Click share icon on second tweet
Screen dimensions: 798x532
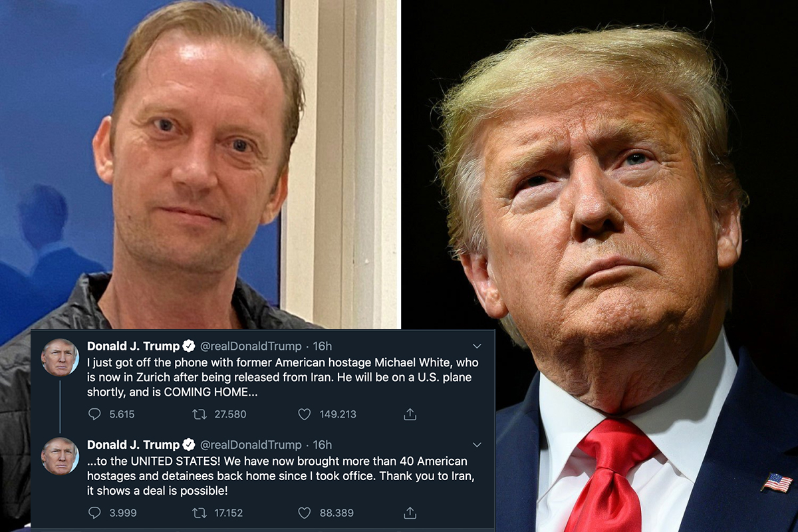tap(410, 513)
